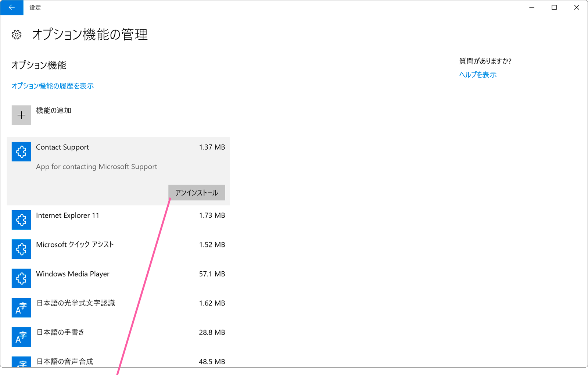Screen dimensions: 588x375
Task: Click the オプション機能の管理 page title
Action: 90,35
